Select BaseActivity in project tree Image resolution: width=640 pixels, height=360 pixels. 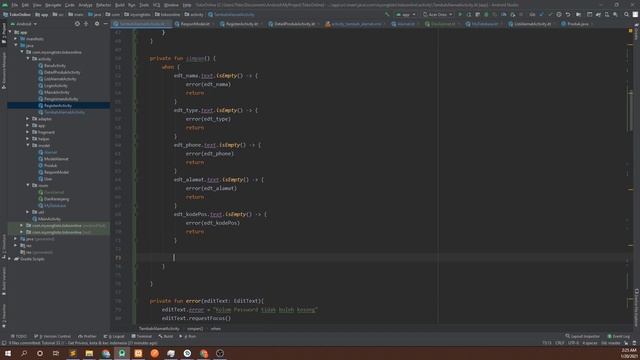55,66
